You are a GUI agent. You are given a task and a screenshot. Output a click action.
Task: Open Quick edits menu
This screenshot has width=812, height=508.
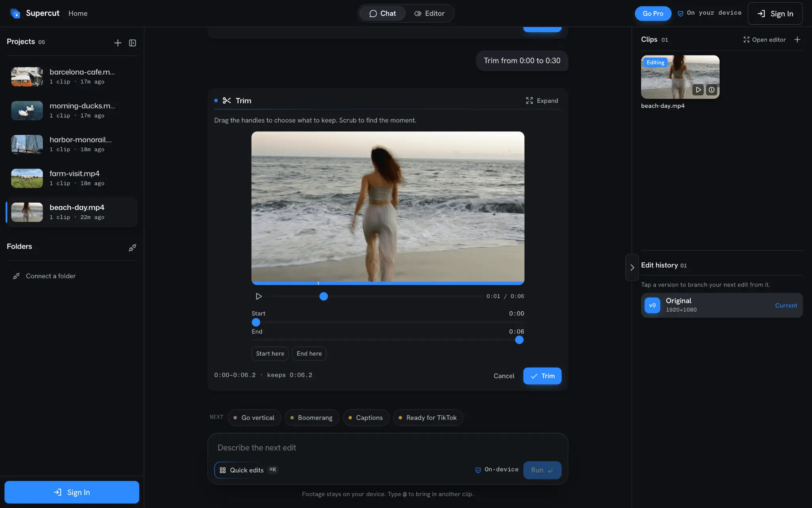247,470
